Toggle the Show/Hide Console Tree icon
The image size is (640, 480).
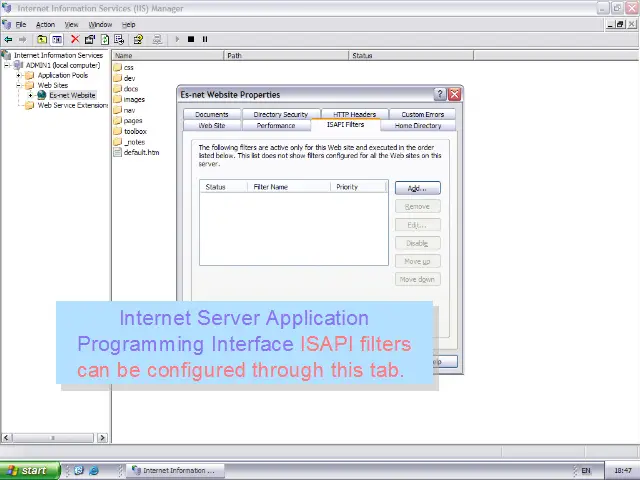point(57,39)
